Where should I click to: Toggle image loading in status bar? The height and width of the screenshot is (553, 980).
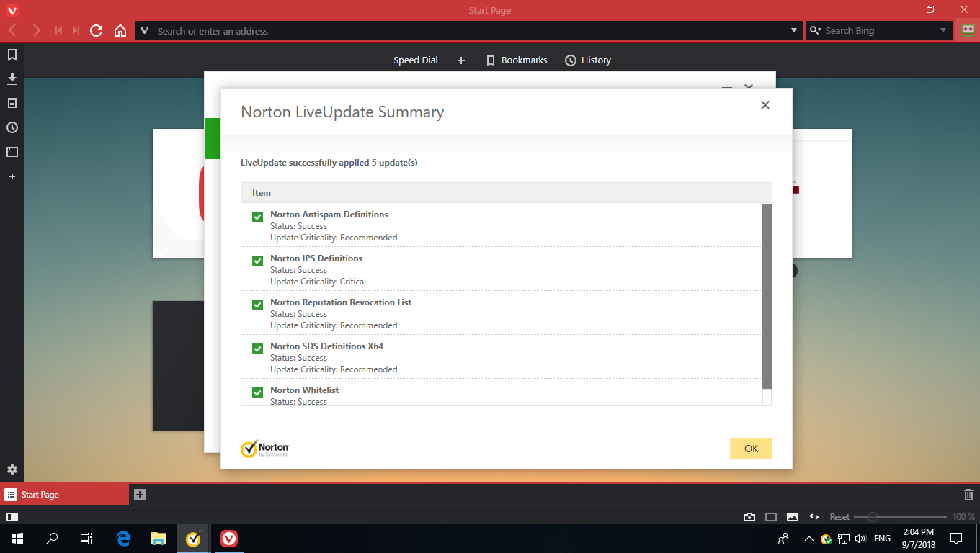793,517
